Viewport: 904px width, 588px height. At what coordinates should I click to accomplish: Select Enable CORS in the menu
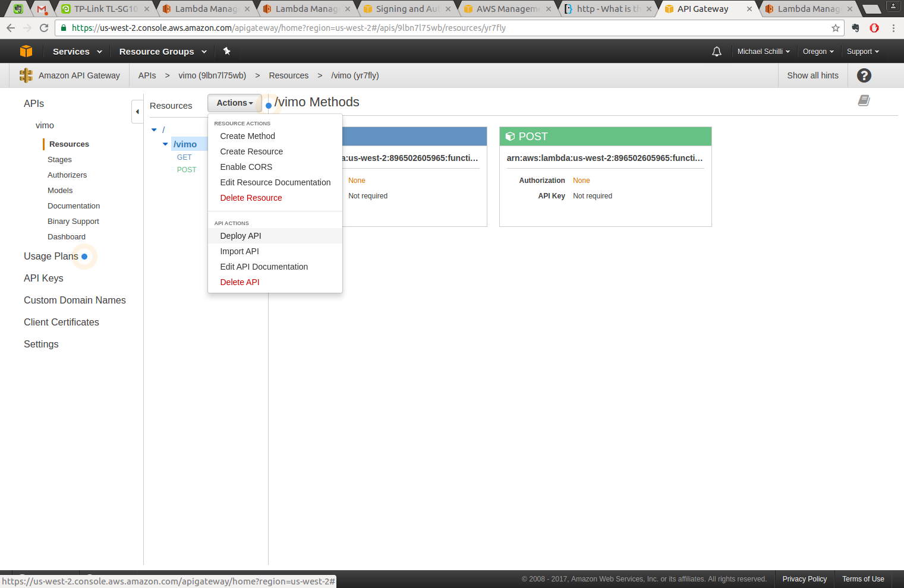pyautogui.click(x=246, y=167)
